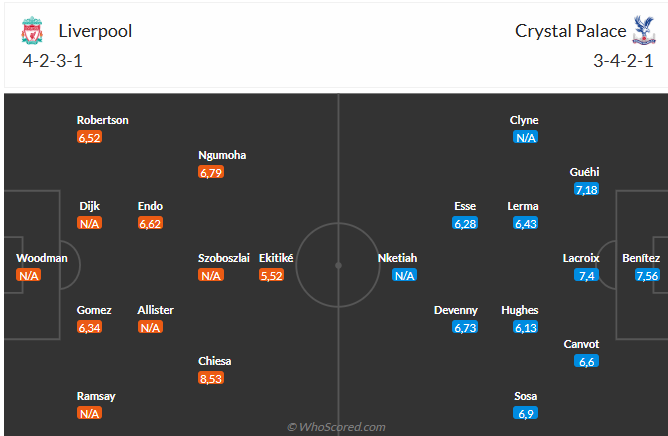The image size is (668, 436).
Task: Select Chiesa's 8,53 rating badge
Action: pos(210,378)
